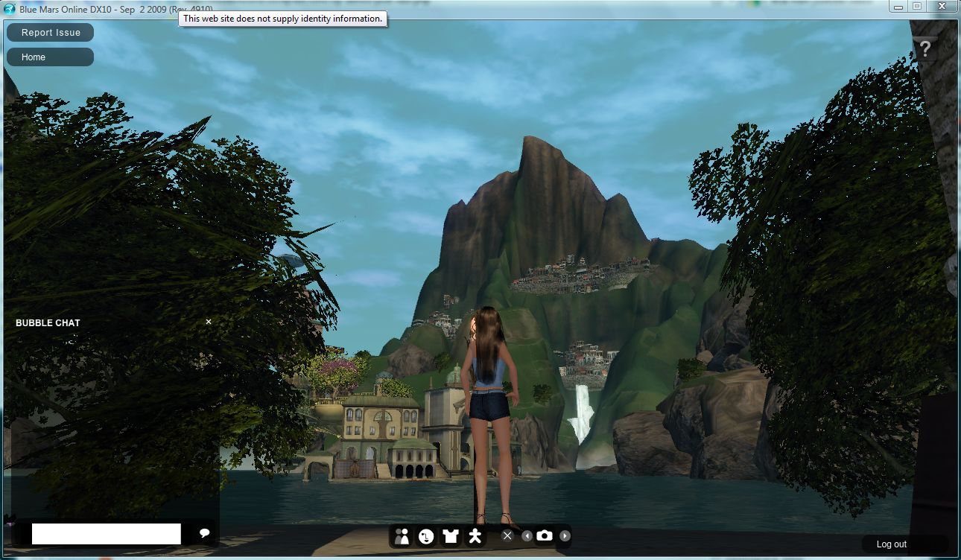Screen dimensions: 961x560
Task: Click the X icon in bottom toolbar
Action: click(x=507, y=535)
